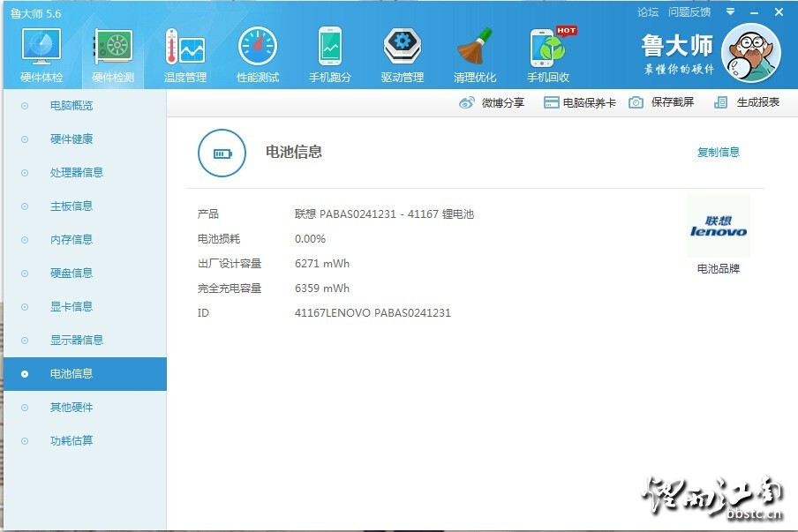Click the 电池品牌 caption
The height and width of the screenshot is (532, 798).
pos(718,269)
